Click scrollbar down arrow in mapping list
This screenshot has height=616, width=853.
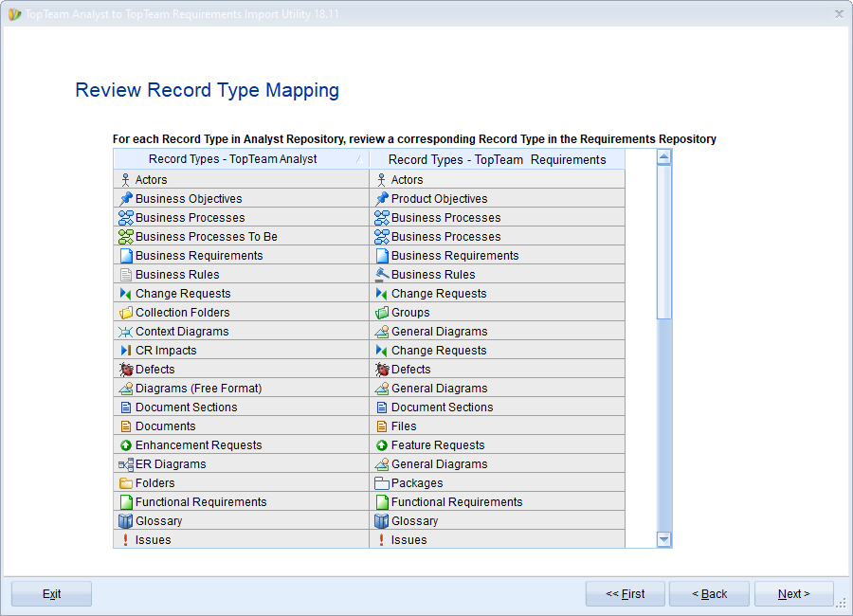tap(663, 539)
